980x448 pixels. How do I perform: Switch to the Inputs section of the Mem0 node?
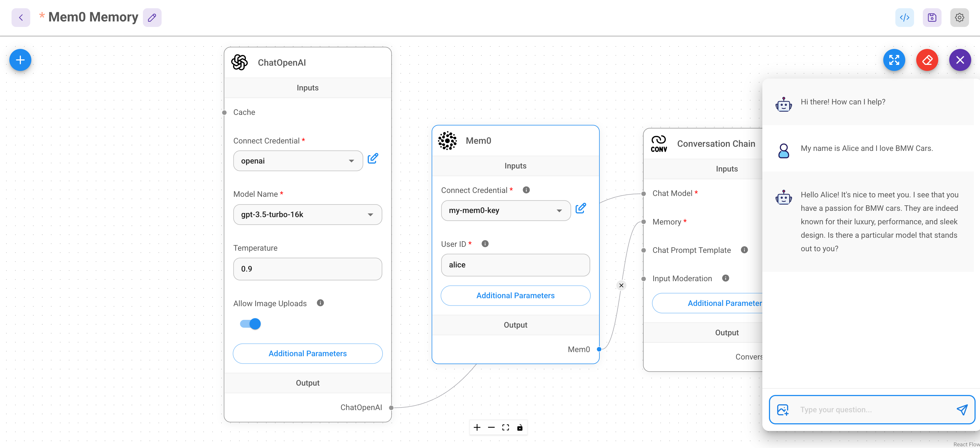[515, 165]
